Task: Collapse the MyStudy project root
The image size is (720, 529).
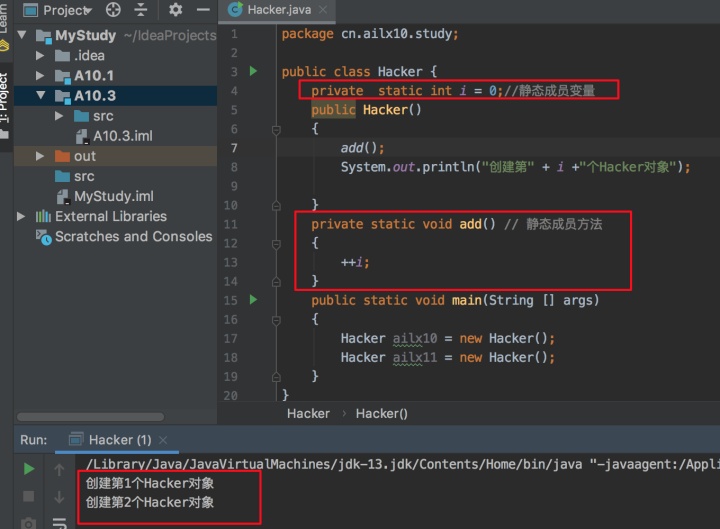Action: [21, 35]
